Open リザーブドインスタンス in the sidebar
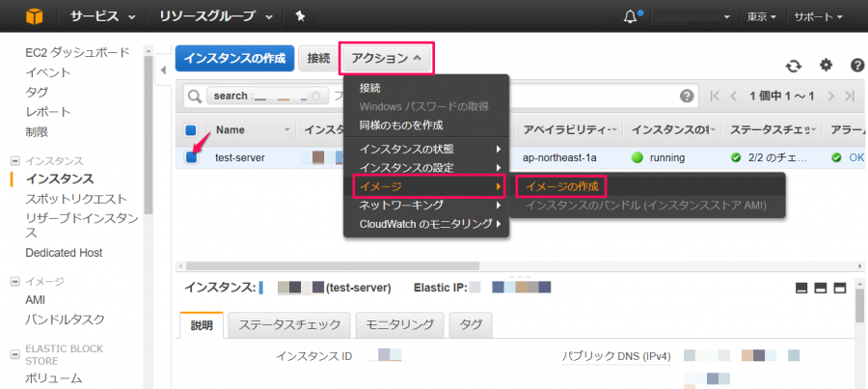This screenshot has height=389, width=868. (82, 225)
